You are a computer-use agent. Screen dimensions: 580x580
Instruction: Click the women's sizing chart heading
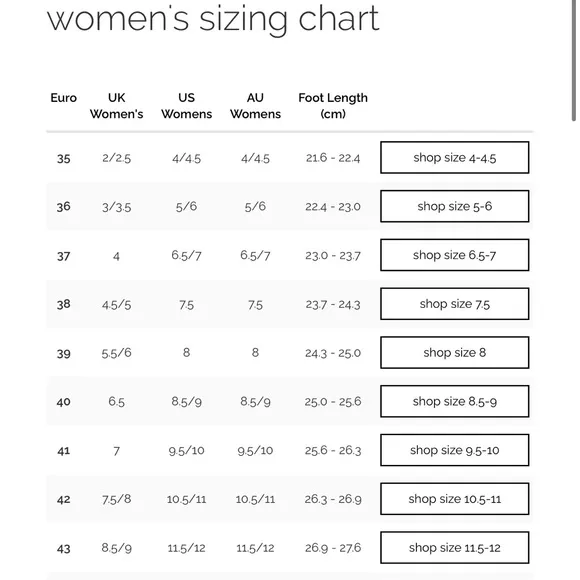point(213,18)
